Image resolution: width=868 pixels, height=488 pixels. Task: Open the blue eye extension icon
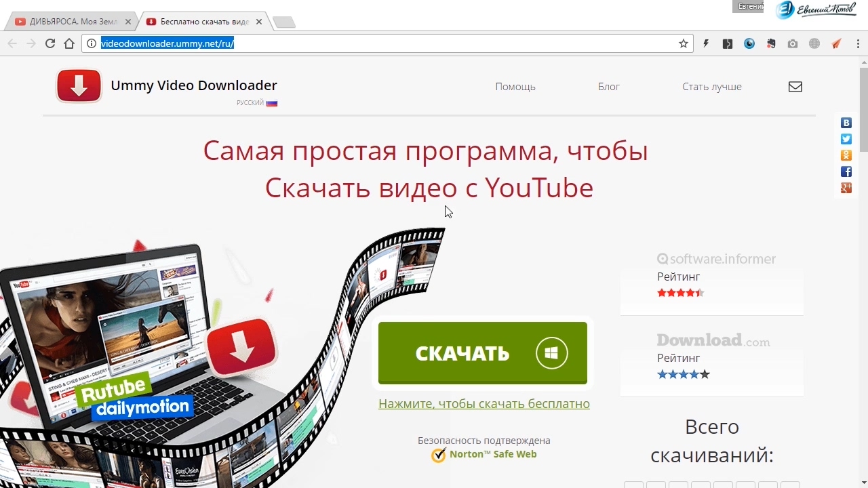[749, 43]
